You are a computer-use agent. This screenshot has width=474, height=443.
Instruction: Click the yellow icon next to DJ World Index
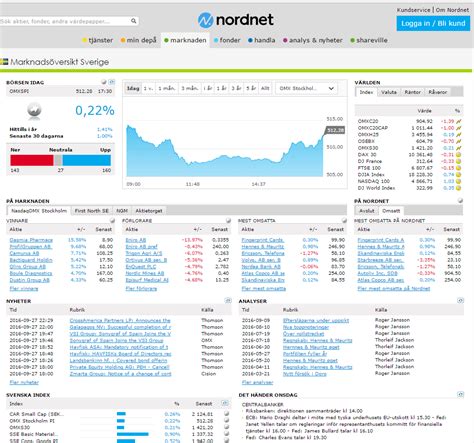click(459, 188)
